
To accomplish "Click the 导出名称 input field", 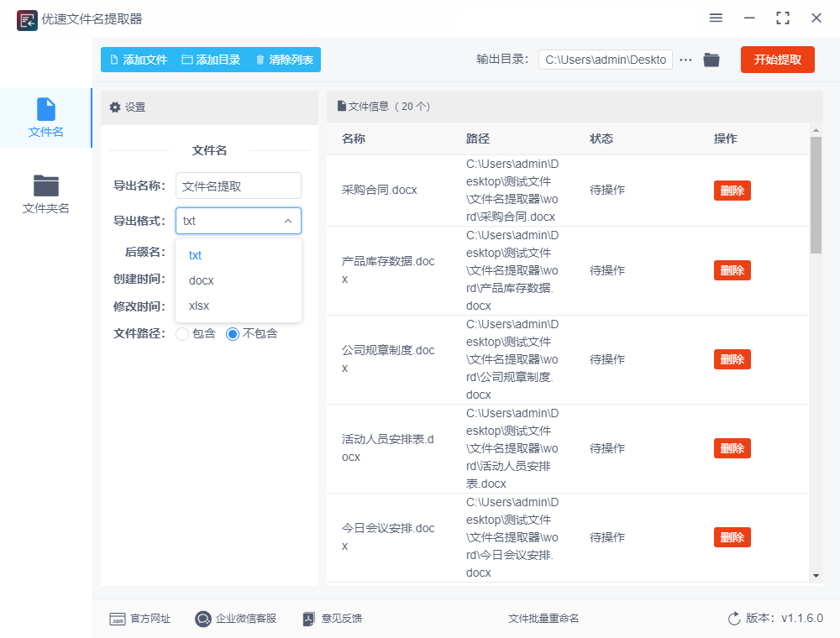I will [238, 186].
